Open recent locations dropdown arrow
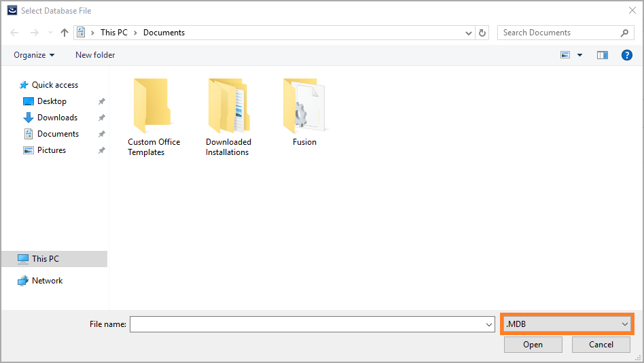Image resolution: width=644 pixels, height=363 pixels. point(50,33)
